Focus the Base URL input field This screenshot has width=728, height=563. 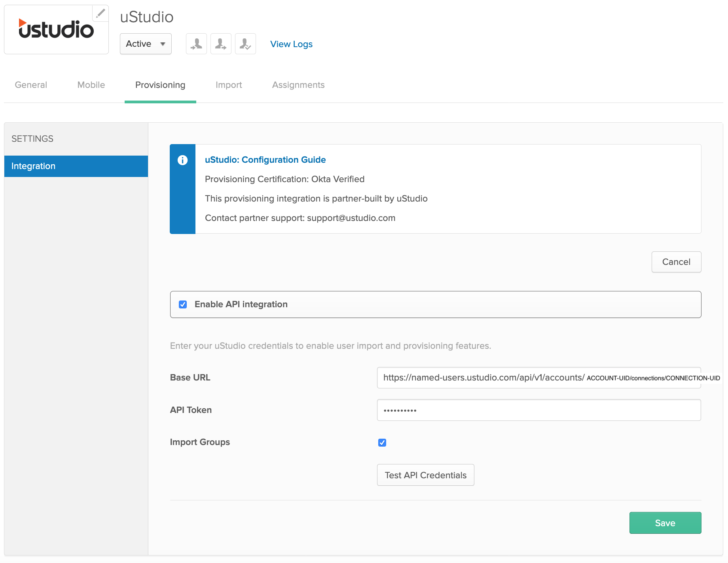(539, 378)
